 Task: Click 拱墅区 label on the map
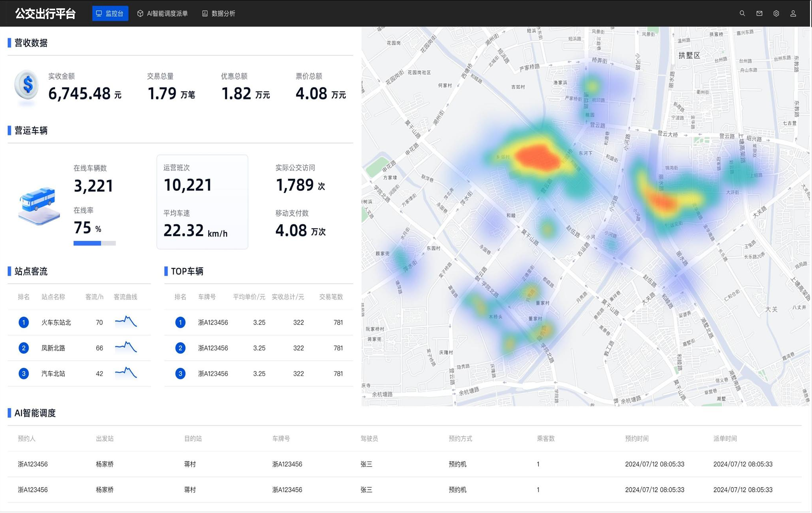689,55
